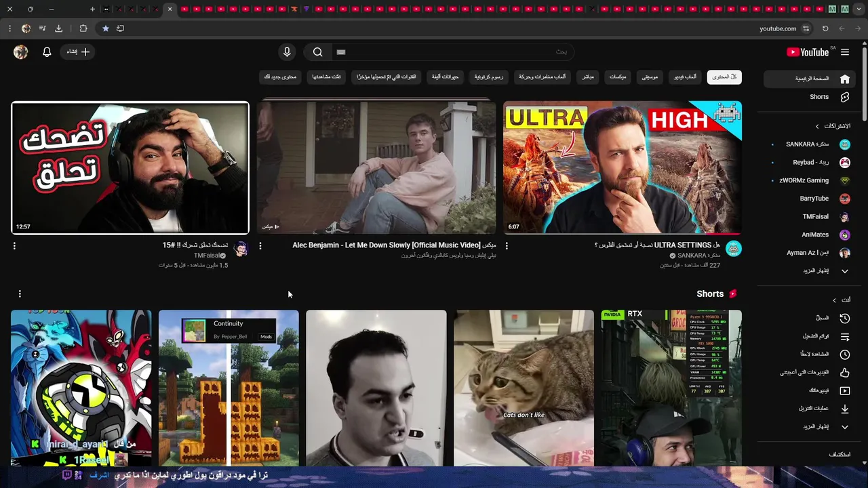
Task: Open options menu for TMFaisal #15 video
Action: point(14,246)
